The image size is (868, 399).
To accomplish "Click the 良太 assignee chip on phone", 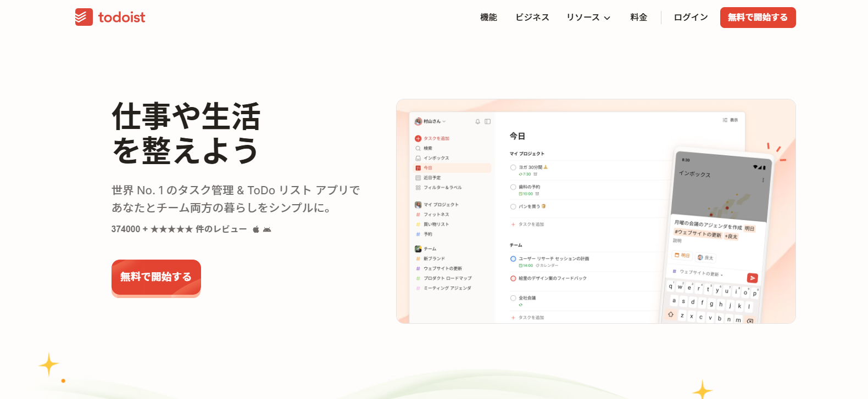I will point(705,257).
